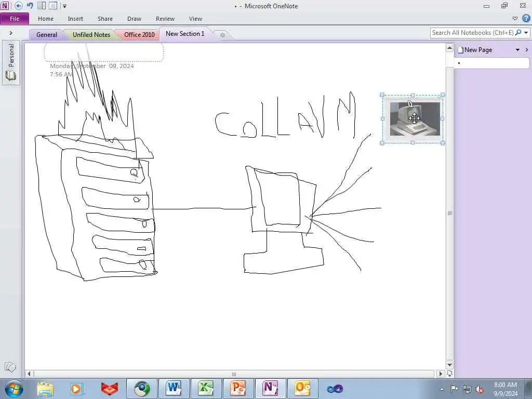Switch to the Insert ribbon tab
The image size is (532, 399).
coord(75,19)
